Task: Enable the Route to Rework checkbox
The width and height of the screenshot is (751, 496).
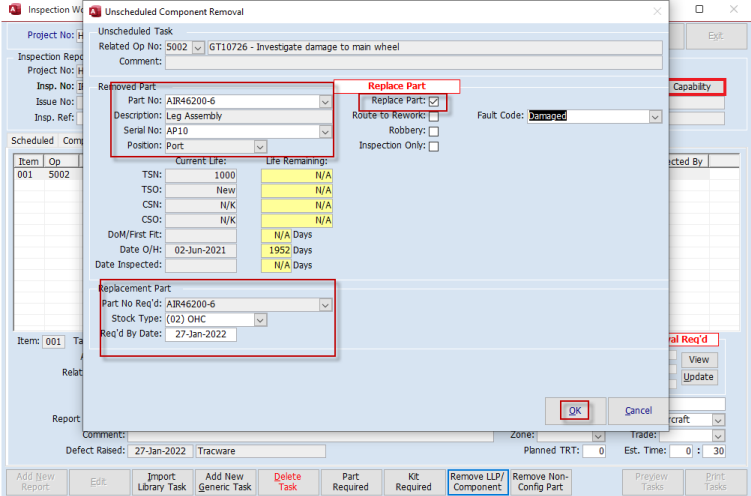Action: (x=433, y=116)
